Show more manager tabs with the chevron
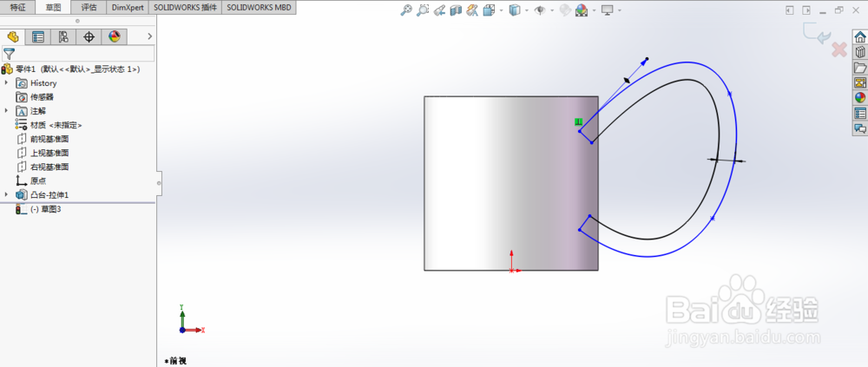The image size is (868, 367). click(x=149, y=36)
